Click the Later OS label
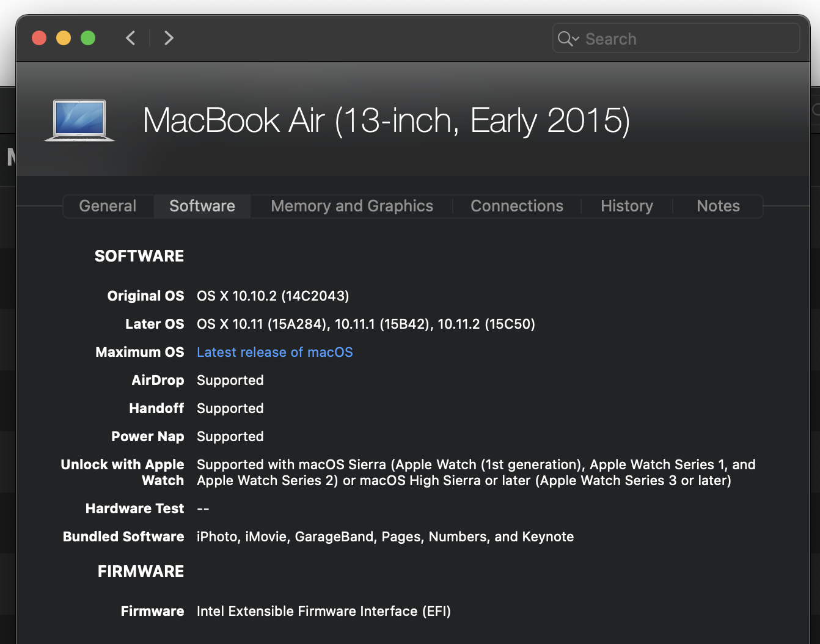 pyautogui.click(x=155, y=324)
